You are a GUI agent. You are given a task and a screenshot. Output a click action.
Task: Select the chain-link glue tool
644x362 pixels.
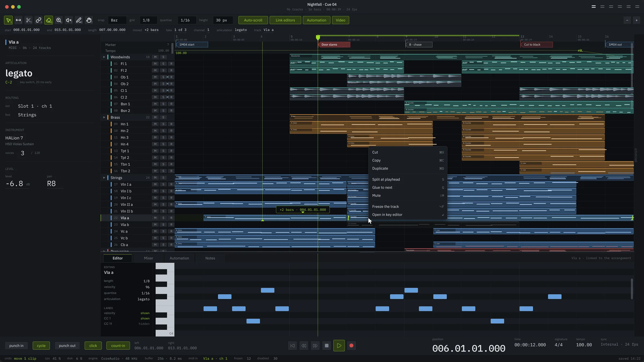click(x=38, y=20)
